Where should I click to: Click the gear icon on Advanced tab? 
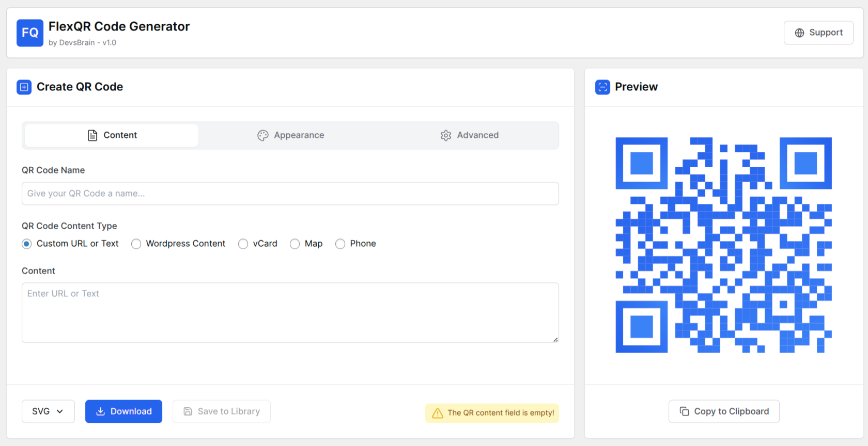pos(446,135)
